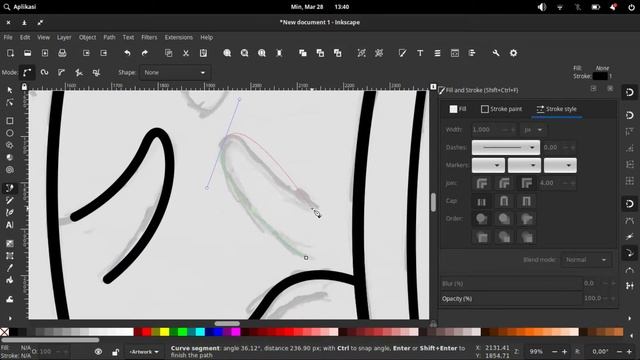Toggle snap to path intersections

tap(630, 237)
